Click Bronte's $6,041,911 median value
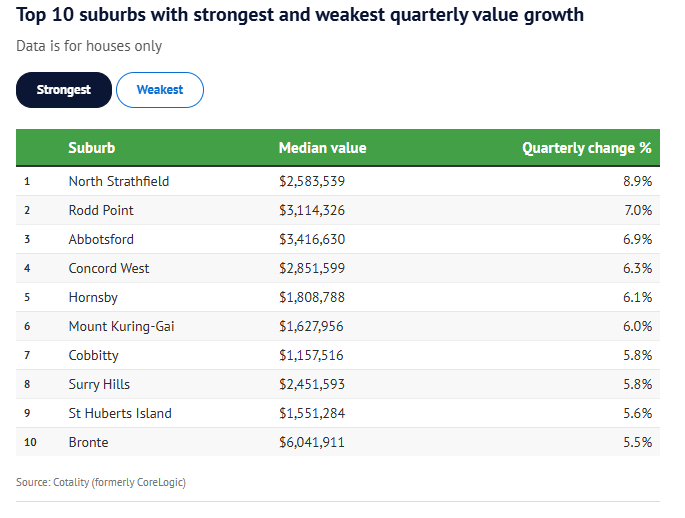 (312, 442)
